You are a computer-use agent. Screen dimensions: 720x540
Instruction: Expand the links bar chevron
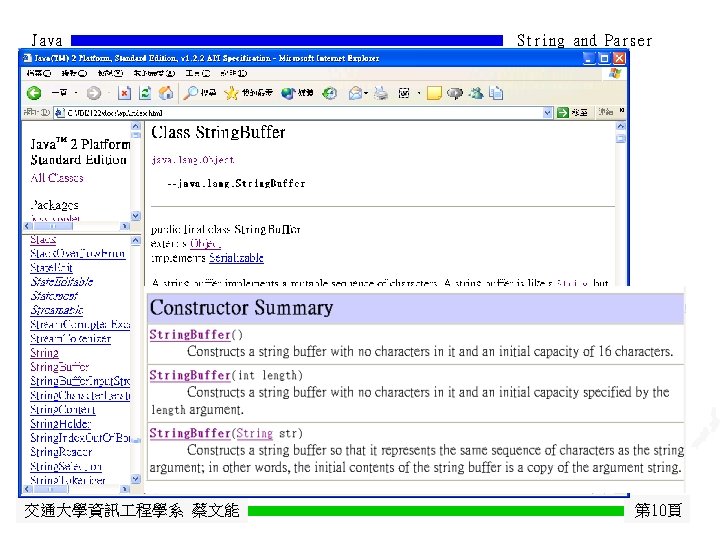coord(622,111)
